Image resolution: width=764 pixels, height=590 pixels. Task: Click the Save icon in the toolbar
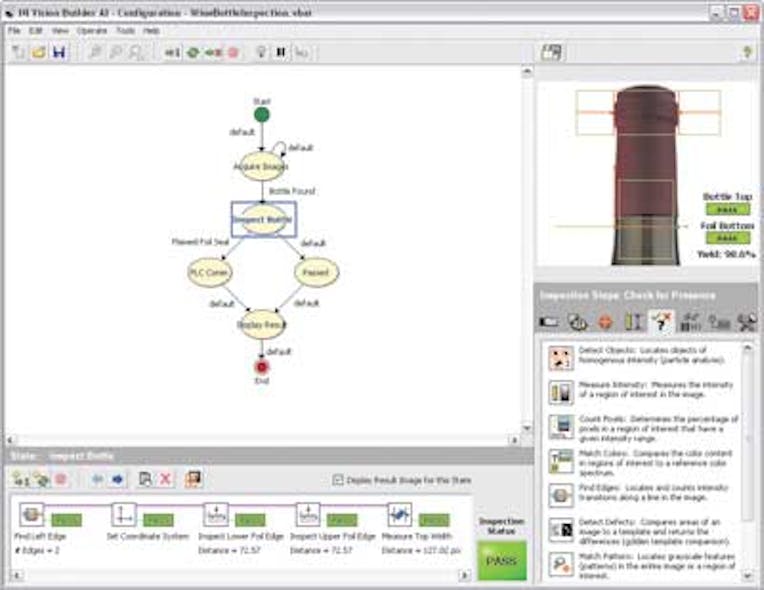pyautogui.click(x=58, y=52)
